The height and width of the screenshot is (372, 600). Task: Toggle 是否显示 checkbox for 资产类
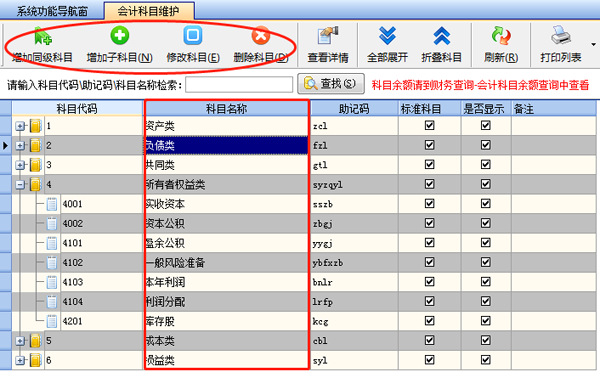click(486, 125)
